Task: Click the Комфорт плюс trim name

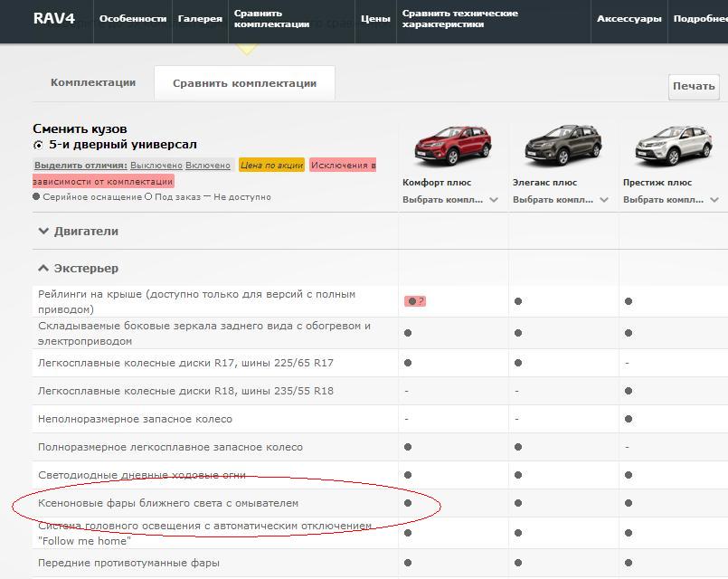Action: click(437, 183)
